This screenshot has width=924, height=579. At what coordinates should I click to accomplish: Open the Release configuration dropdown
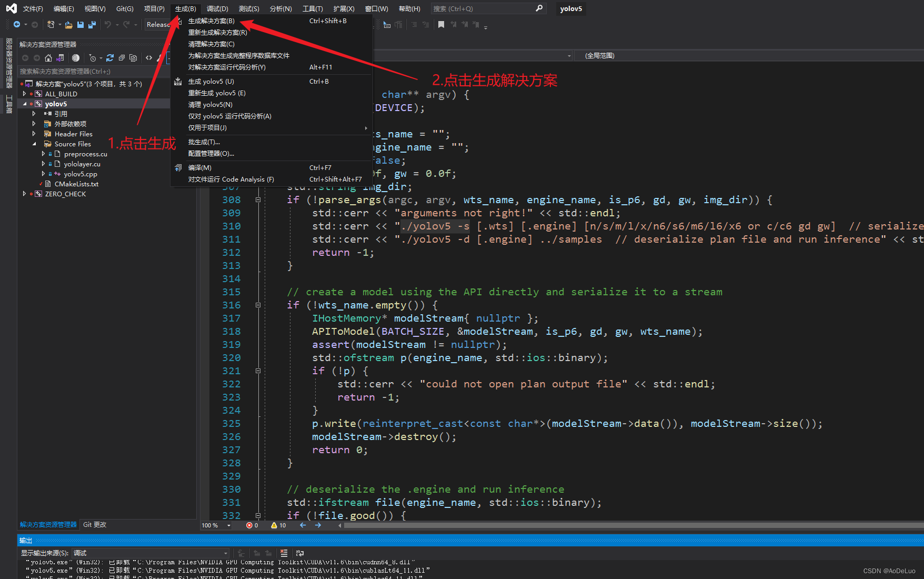(x=158, y=25)
